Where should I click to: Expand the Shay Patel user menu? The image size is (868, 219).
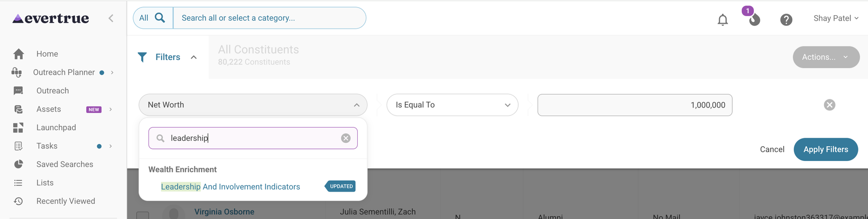pos(836,18)
